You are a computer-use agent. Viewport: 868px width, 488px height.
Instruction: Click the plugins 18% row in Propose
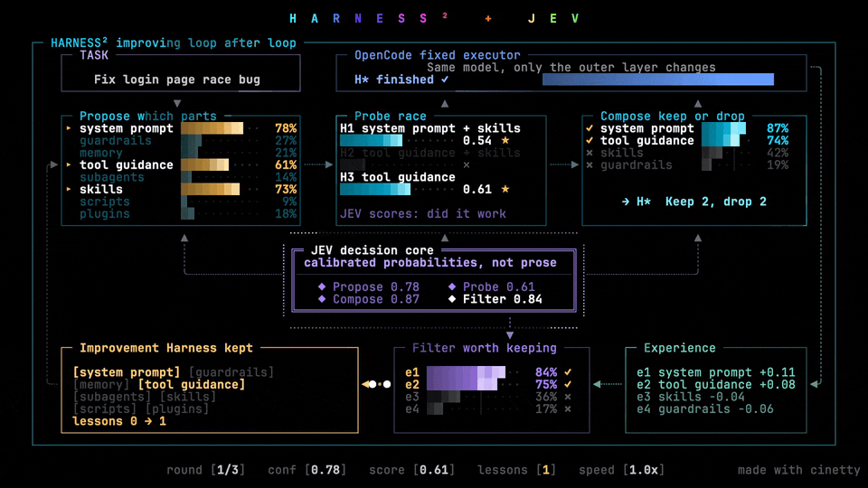pyautogui.click(x=188, y=213)
